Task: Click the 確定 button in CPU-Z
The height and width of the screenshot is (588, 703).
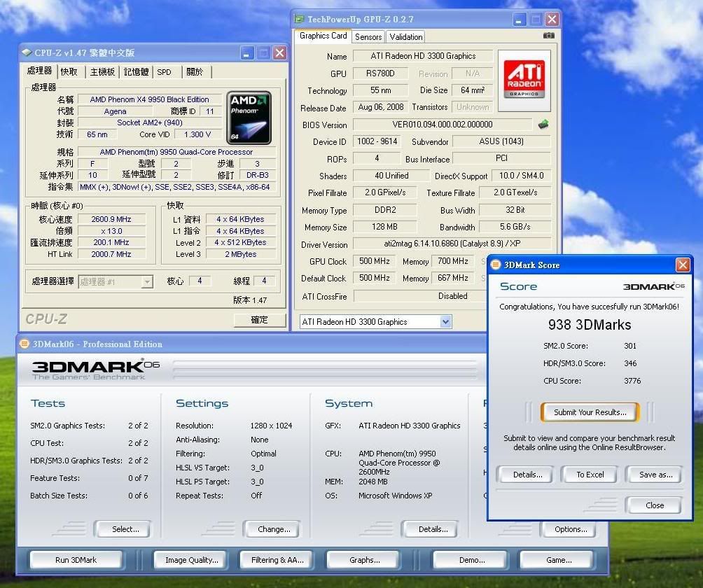Action: point(259,320)
